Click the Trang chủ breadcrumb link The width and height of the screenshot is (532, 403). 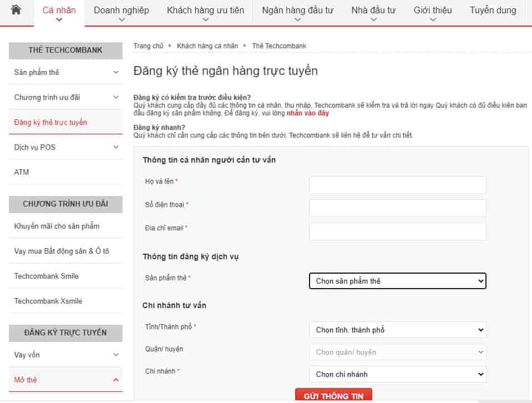tap(148, 46)
